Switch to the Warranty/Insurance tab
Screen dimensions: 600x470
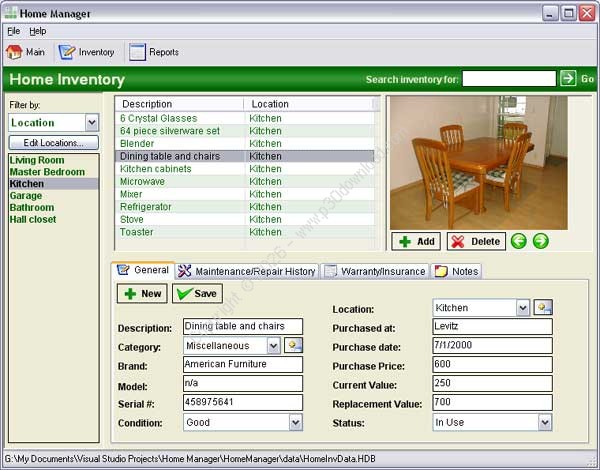[x=375, y=271]
